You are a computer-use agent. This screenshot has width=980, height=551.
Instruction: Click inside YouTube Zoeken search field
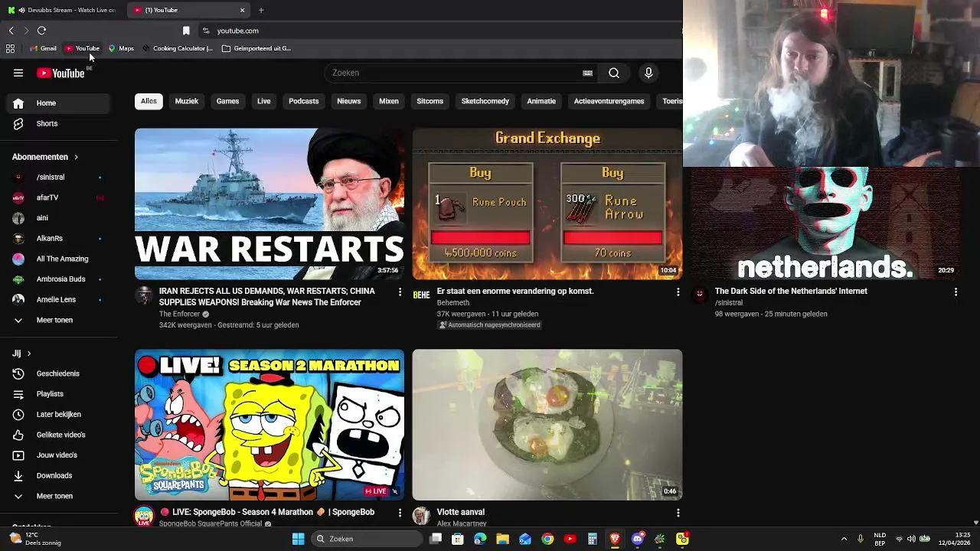pos(454,73)
